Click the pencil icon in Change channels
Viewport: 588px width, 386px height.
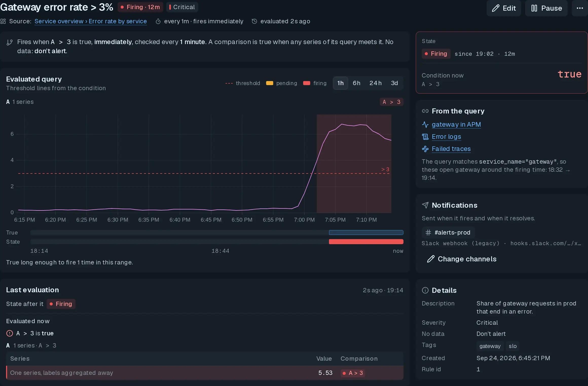click(431, 259)
